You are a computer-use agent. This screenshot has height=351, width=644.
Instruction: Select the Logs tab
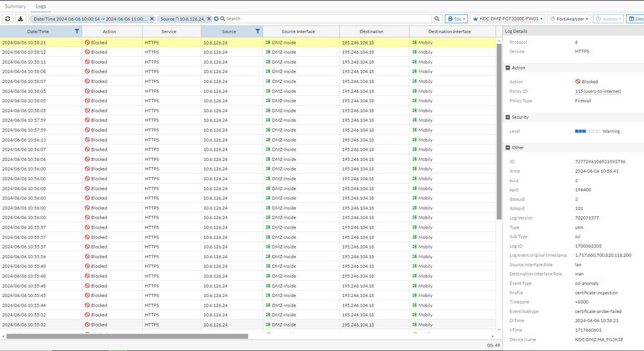click(41, 6)
